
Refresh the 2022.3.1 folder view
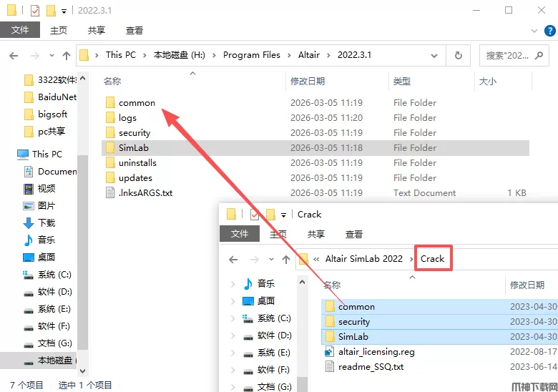pyautogui.click(x=459, y=56)
